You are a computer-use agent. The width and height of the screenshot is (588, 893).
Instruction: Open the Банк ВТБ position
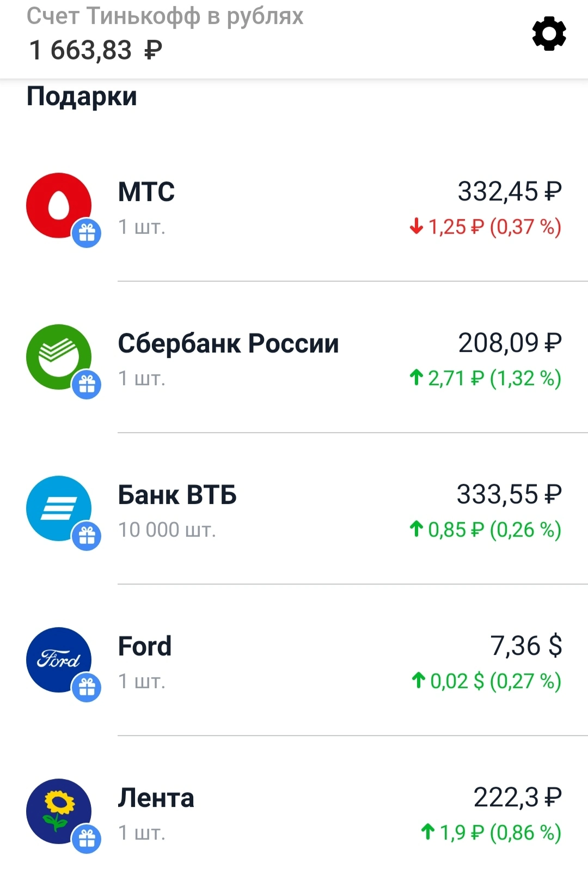tap(294, 509)
